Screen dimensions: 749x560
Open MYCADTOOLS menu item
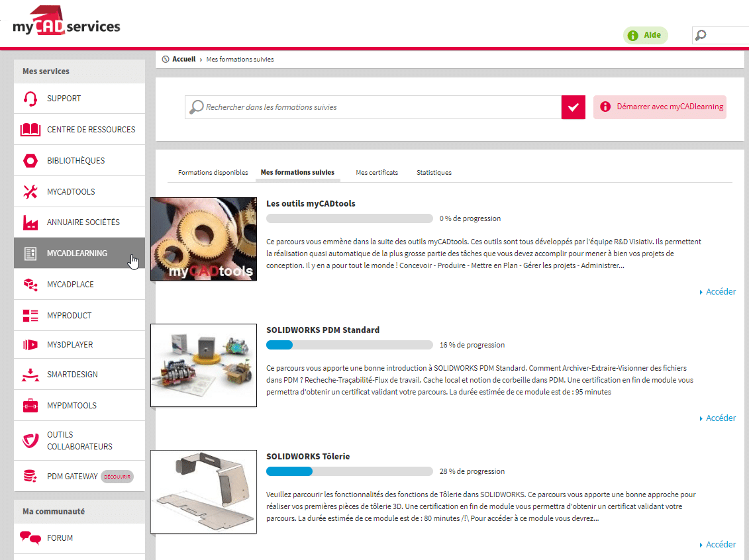79,191
